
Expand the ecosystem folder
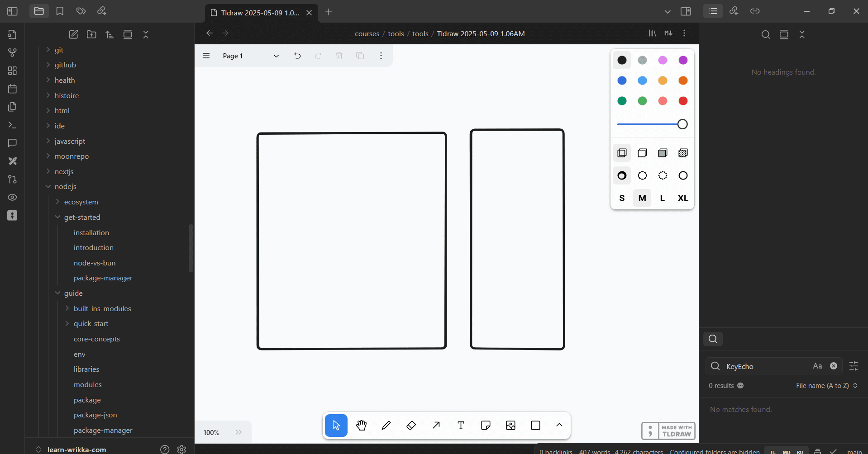81,202
